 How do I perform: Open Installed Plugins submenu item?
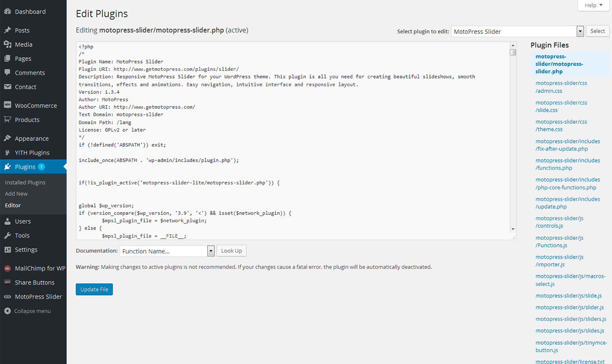tap(25, 182)
